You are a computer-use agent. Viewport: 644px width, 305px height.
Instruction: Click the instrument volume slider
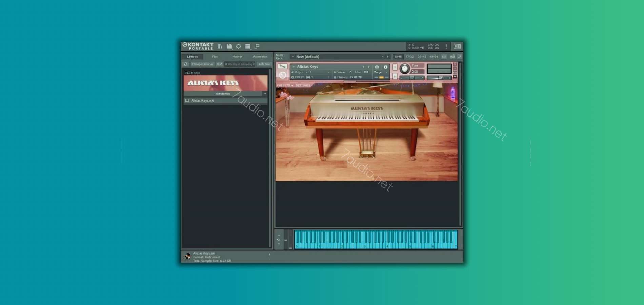[439, 78]
